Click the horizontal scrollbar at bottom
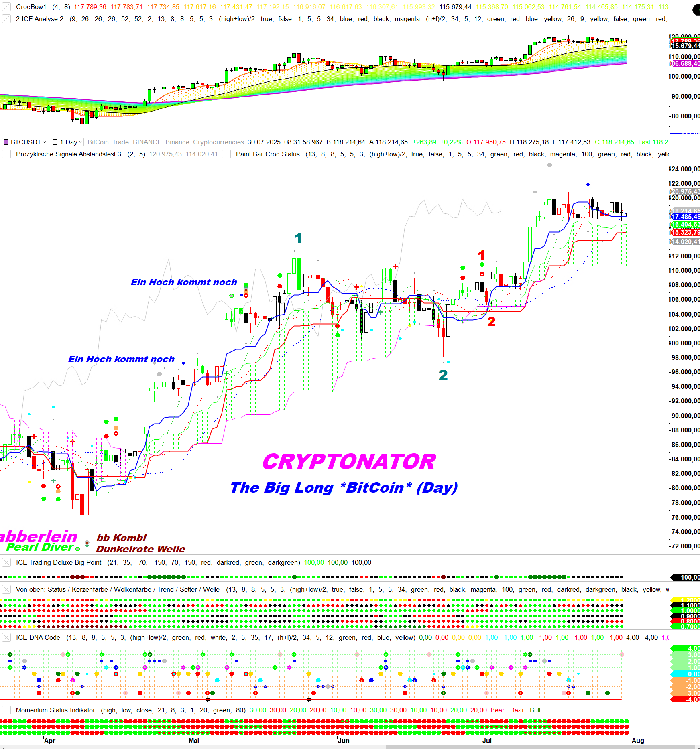This screenshot has width=700, height=749. 542,747
